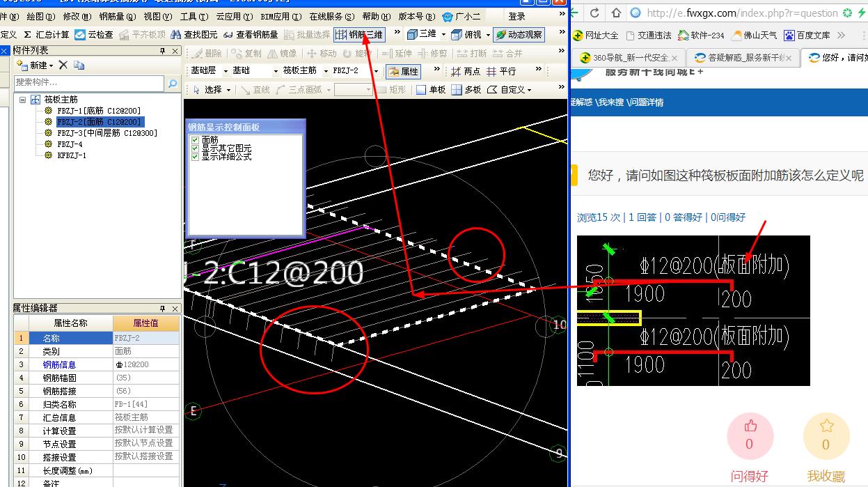Open the 视图(V) menu
The image size is (868, 487).
tap(157, 16)
